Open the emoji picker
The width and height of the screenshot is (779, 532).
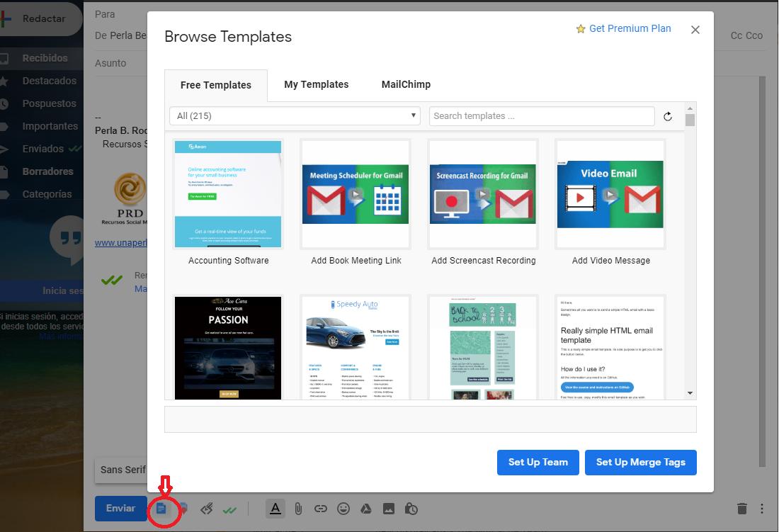tap(343, 508)
